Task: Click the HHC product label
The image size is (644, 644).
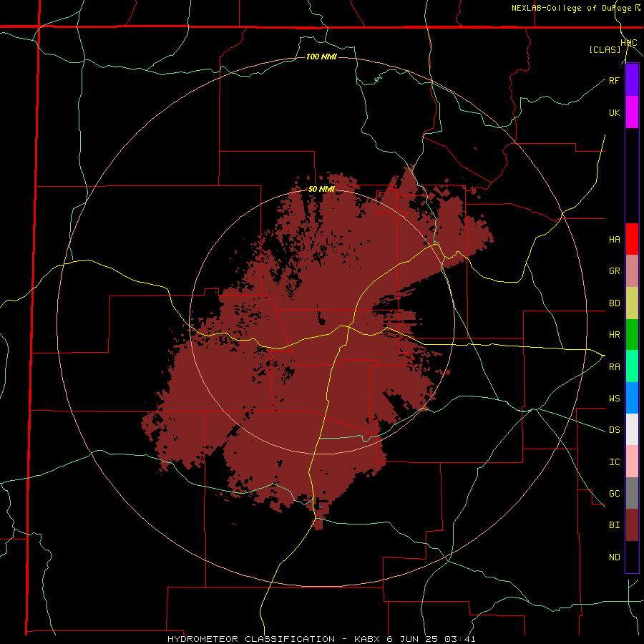Action: pos(628,43)
